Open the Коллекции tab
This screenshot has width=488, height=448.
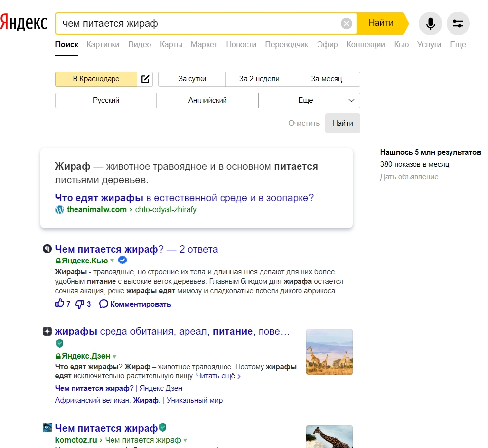pyautogui.click(x=366, y=45)
